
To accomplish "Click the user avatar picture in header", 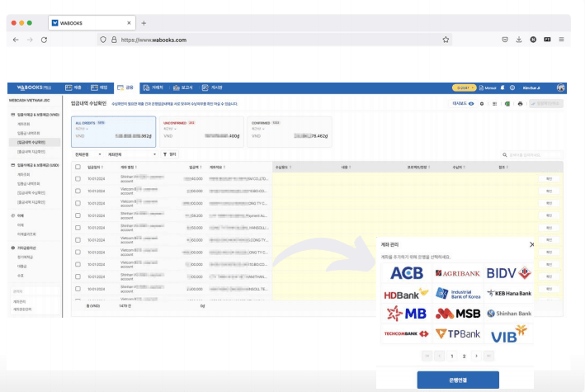I will (x=560, y=87).
